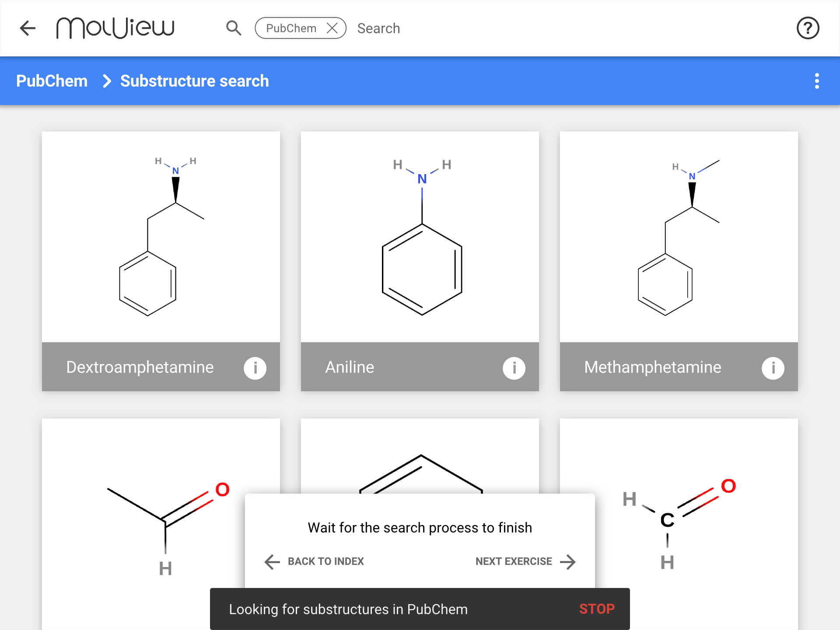The height and width of the screenshot is (630, 840).
Task: Click the magnifier search icon
Action: tap(234, 28)
